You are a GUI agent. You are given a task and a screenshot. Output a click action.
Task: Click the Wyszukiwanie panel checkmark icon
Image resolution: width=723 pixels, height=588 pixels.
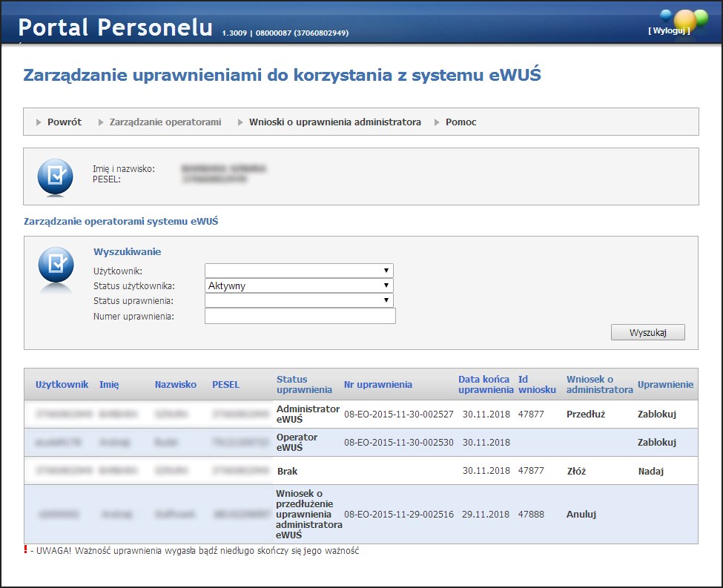[56, 265]
